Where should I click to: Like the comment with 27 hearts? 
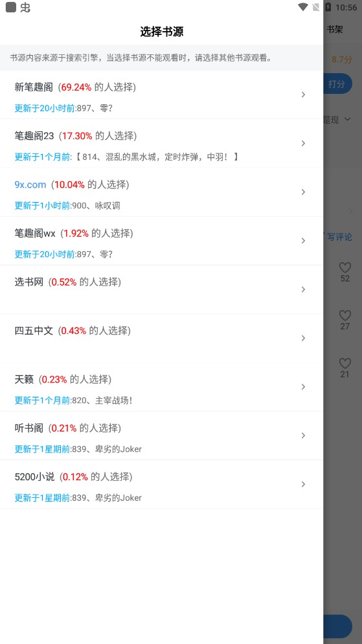pyautogui.click(x=345, y=315)
